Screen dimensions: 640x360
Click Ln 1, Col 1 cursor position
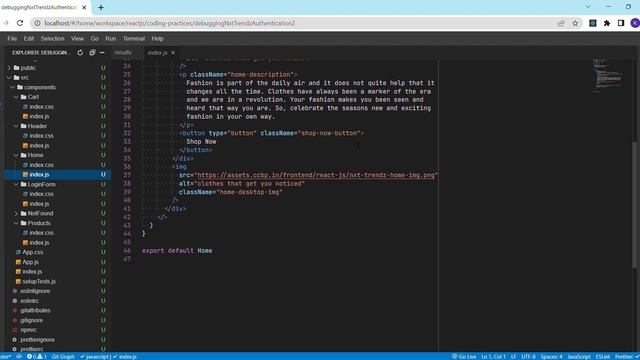click(493, 356)
